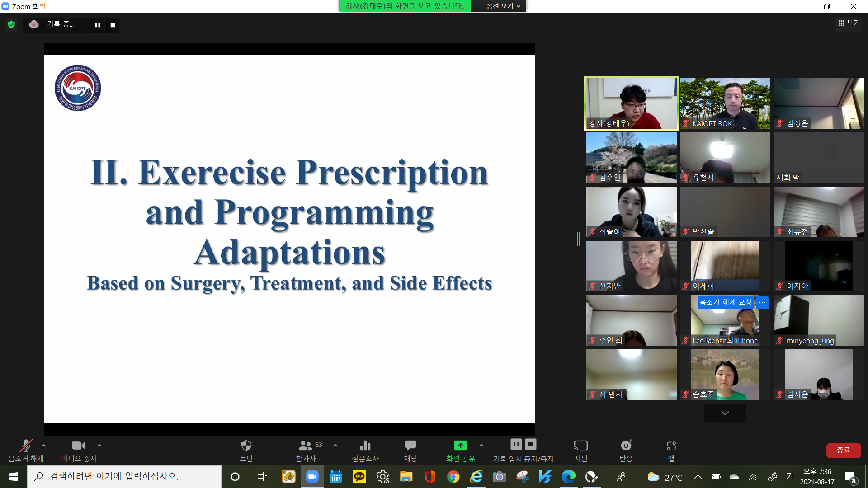Expand share options arrow beside 화면 공유
The width and height of the screenshot is (868, 488).
point(481,446)
